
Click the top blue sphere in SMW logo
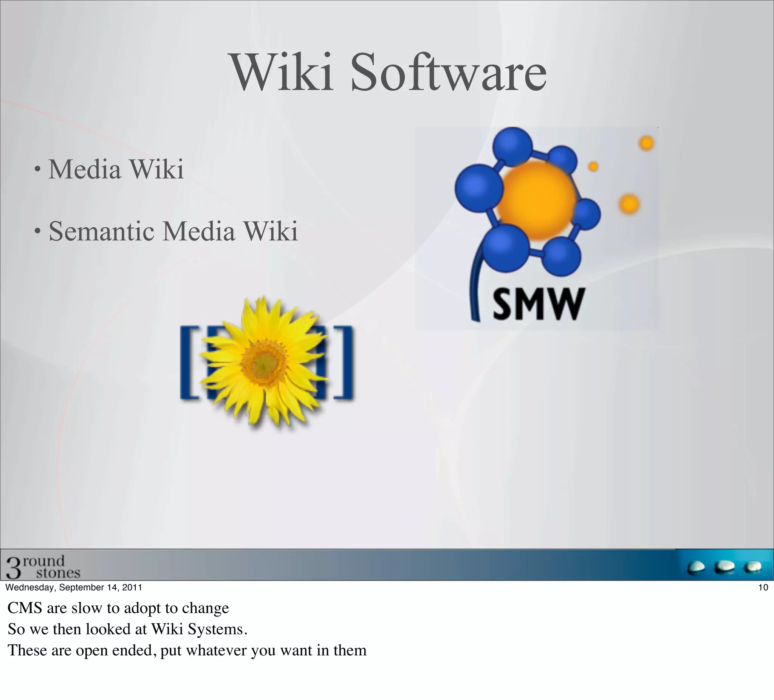512,146
